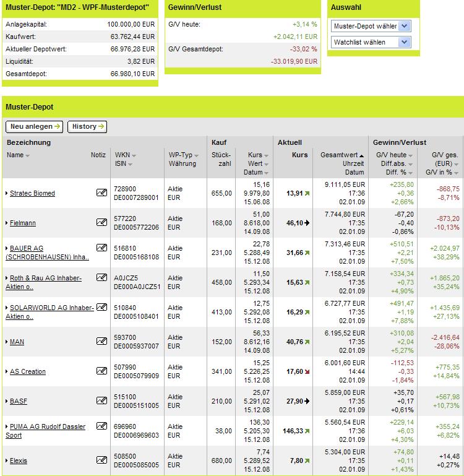Click the History button
This screenshot has height=476, width=464.
tap(87, 127)
